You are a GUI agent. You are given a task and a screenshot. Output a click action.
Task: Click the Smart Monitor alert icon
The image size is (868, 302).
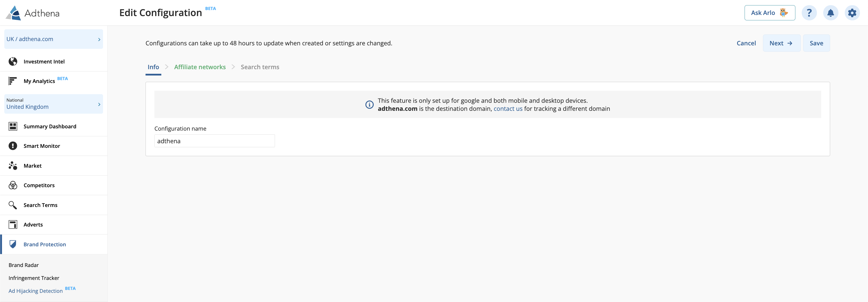(x=13, y=146)
